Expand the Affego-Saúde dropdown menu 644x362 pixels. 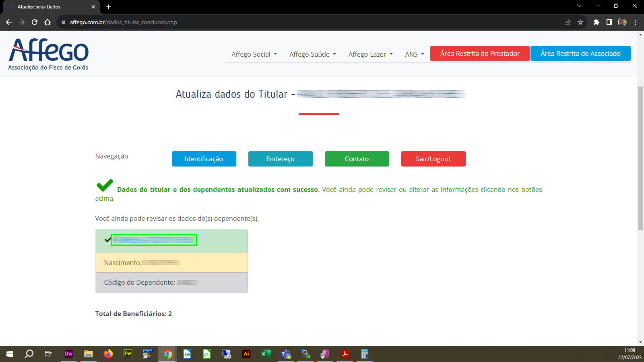click(x=312, y=54)
